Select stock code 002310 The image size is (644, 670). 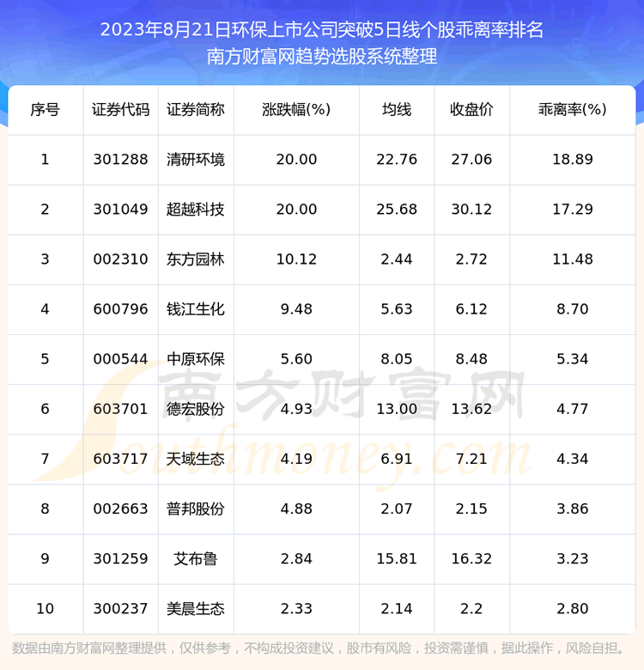pos(120,259)
